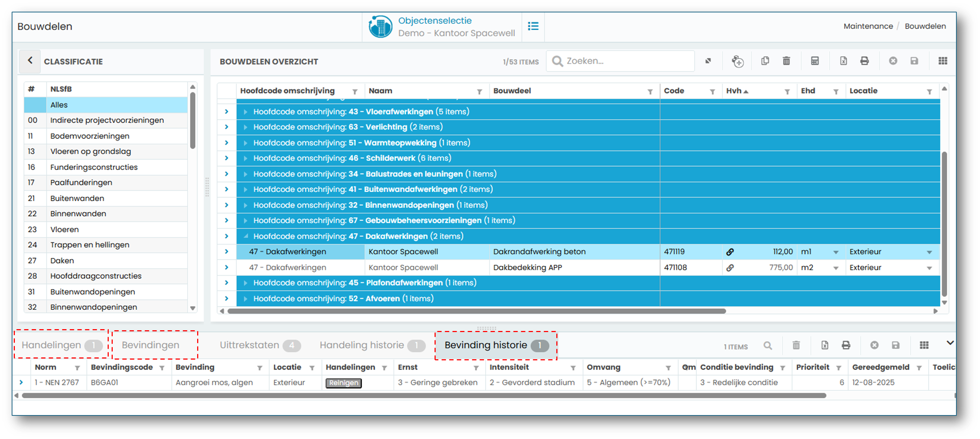980x439 pixels.
Task: Click the copy icon in Bouwdelen overzicht toolbar
Action: coord(765,61)
